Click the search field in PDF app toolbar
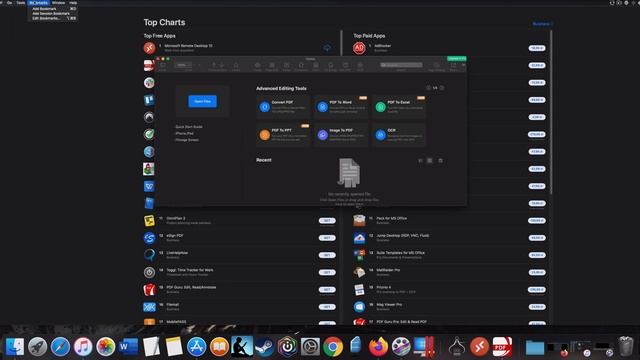Screen dimensions: 640x360 pyautogui.click(x=401, y=65)
